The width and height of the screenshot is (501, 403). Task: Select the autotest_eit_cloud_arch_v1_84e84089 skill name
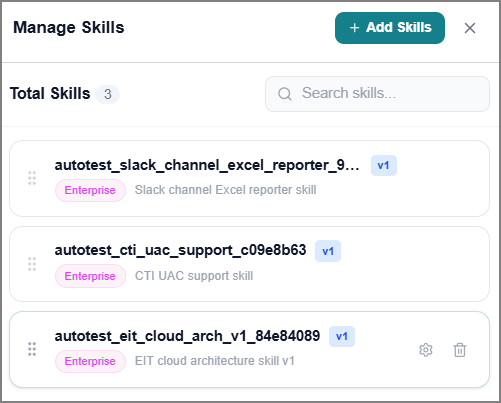(x=187, y=336)
